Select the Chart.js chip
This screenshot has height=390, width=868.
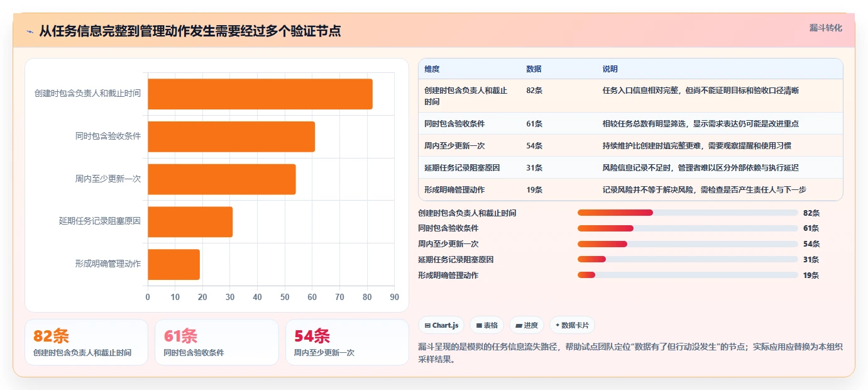coord(441,325)
